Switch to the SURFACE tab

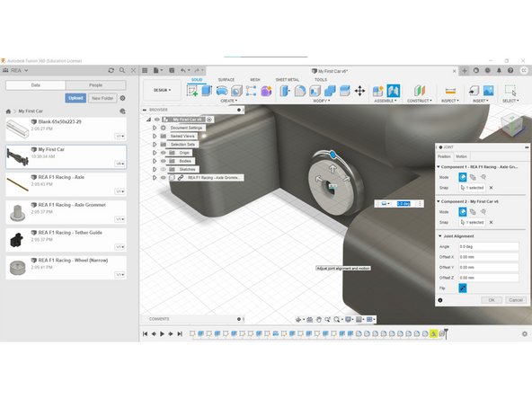pyautogui.click(x=226, y=80)
